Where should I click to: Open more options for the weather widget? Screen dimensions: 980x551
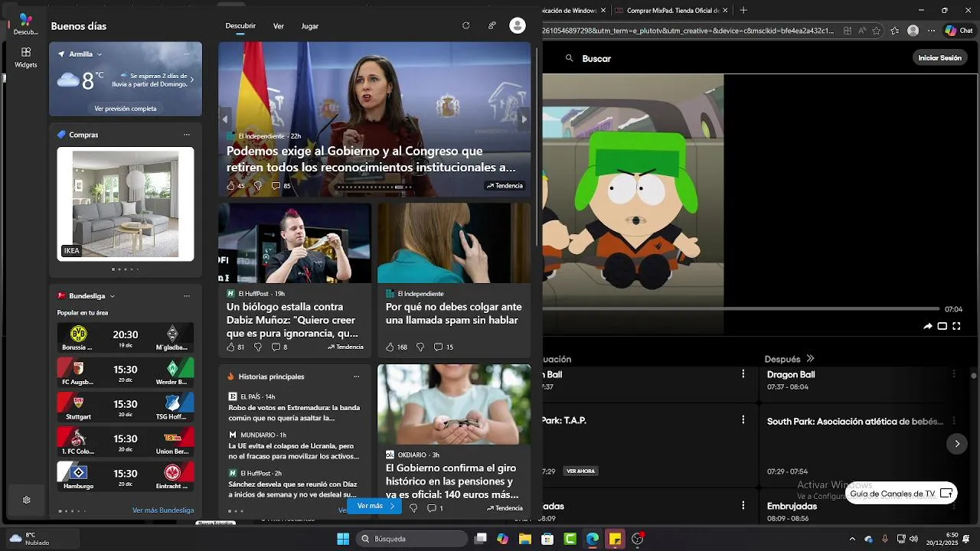click(x=187, y=54)
